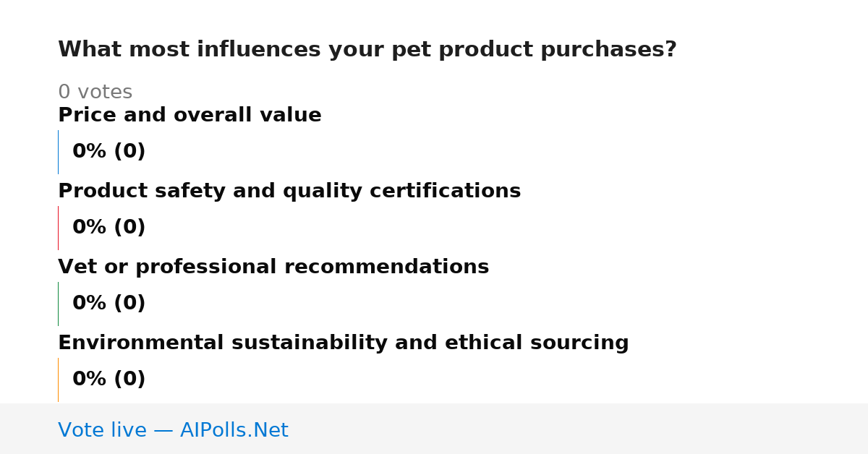The image size is (868, 454).
Task: Click the blue result bar for Price
Action: 58,152
